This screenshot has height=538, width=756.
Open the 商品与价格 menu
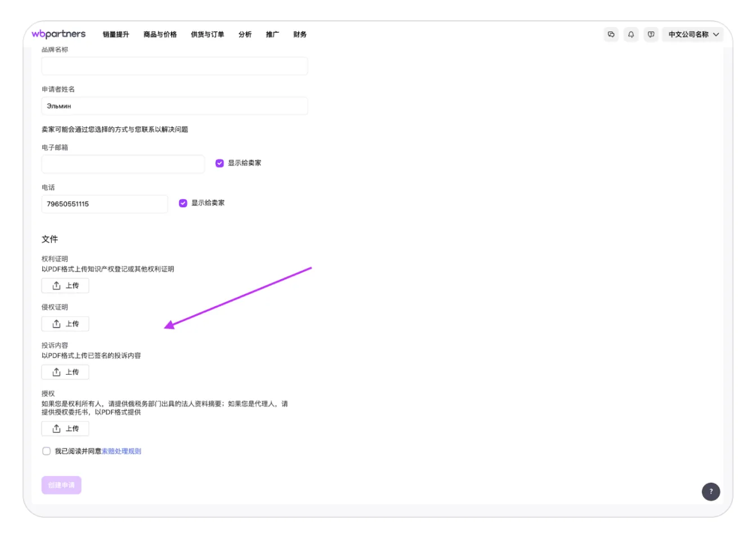160,34
